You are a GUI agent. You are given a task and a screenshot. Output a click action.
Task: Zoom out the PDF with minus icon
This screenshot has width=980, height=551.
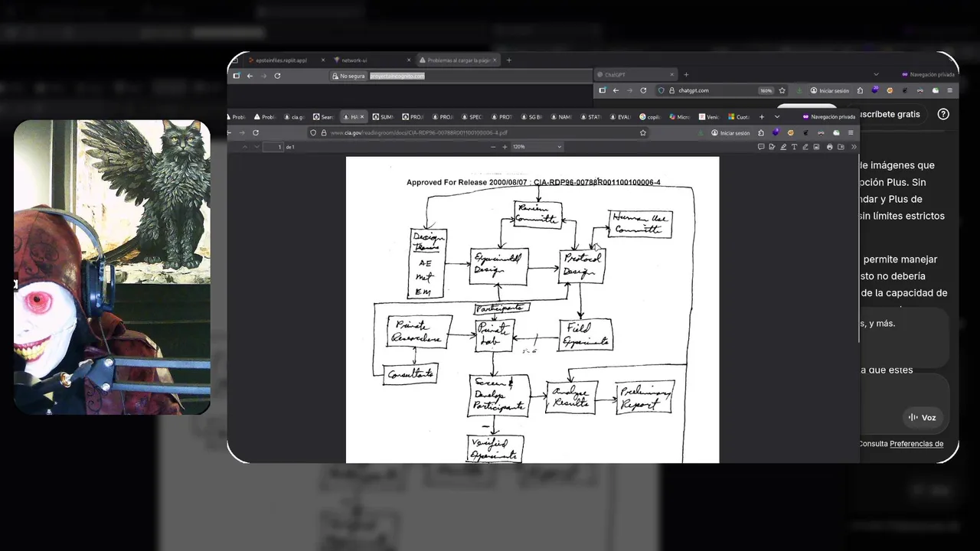tap(492, 147)
